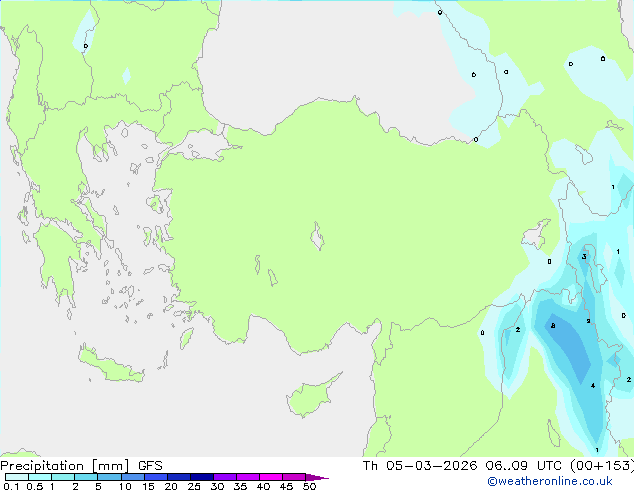Click the 25–30 mm dark navy swatch
634x490 pixels.
tap(202, 477)
